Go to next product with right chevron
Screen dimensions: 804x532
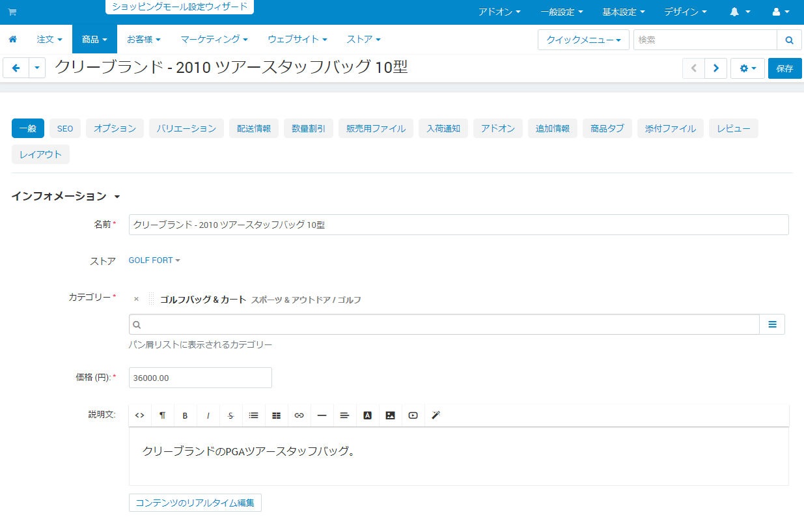click(x=716, y=68)
